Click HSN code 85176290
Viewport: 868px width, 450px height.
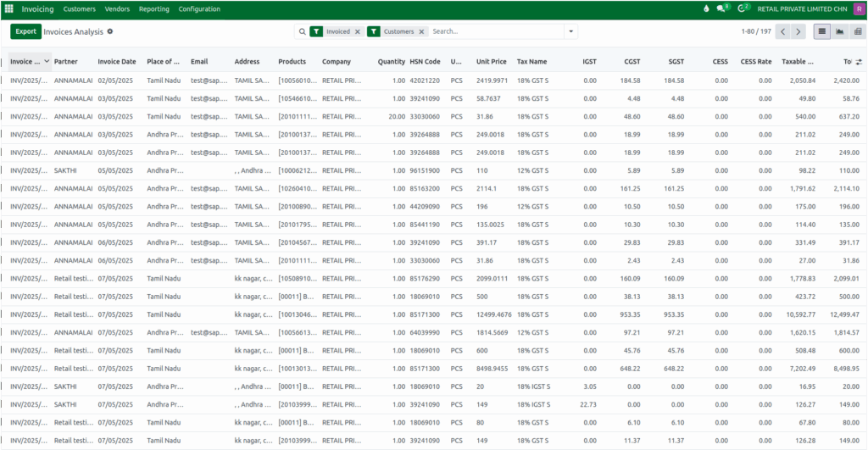[425, 279]
